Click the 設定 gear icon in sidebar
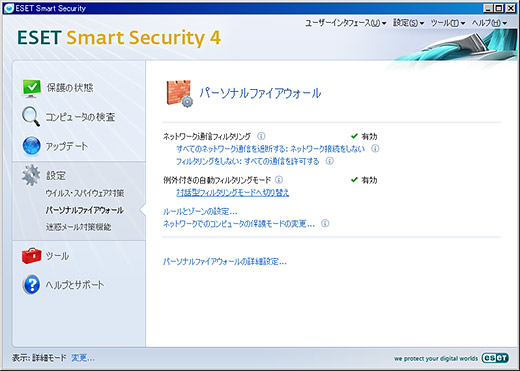Viewport: 520px width, 371px height. point(31,175)
